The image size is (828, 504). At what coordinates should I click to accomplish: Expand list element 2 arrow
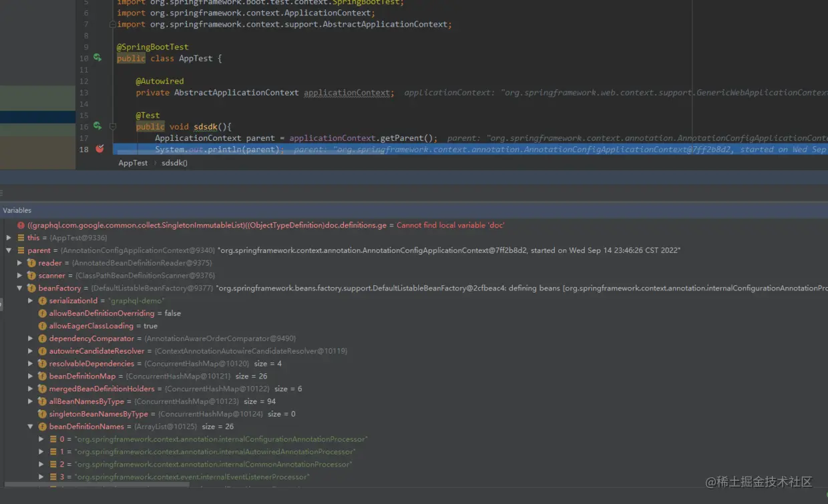(41, 464)
